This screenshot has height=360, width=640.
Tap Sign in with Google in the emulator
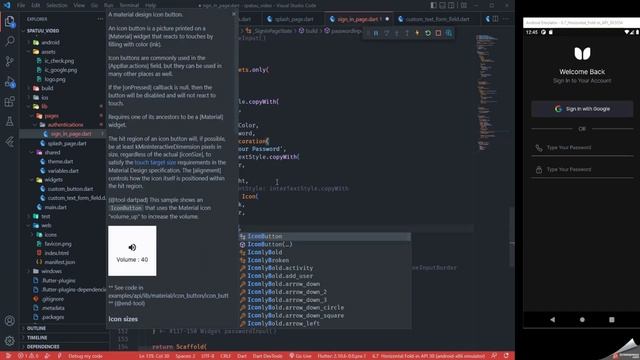click(x=582, y=109)
